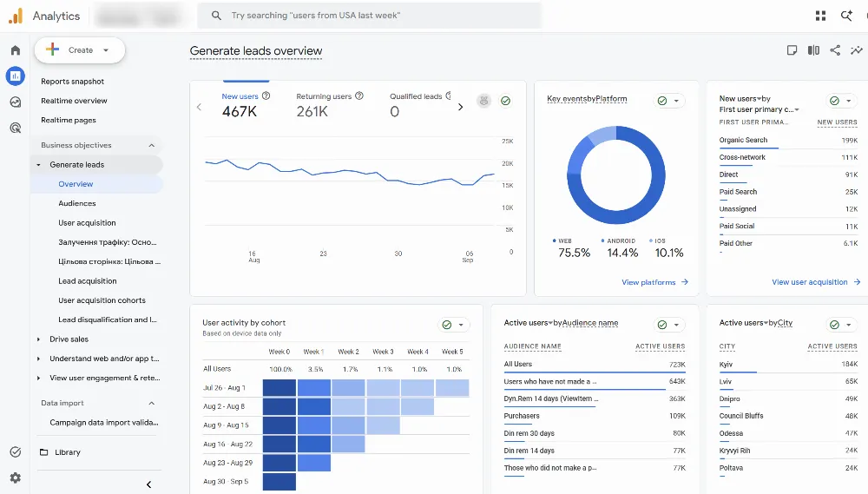The image size is (868, 494).
Task: Open the Google apps grid icon
Action: (x=820, y=16)
